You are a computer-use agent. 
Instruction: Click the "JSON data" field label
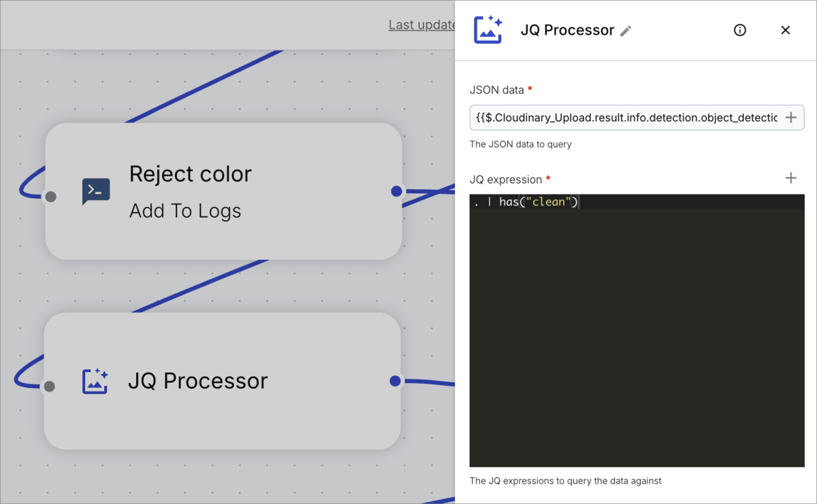[x=497, y=90]
